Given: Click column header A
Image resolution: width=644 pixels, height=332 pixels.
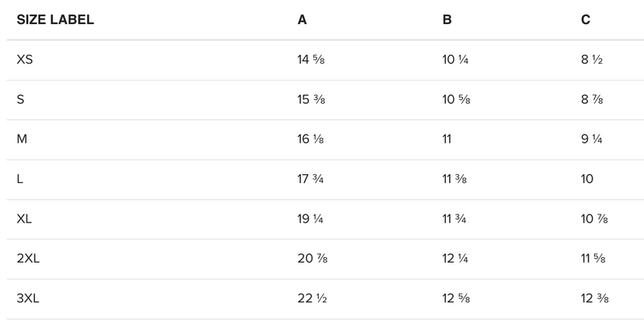Looking at the screenshot, I should [302, 20].
